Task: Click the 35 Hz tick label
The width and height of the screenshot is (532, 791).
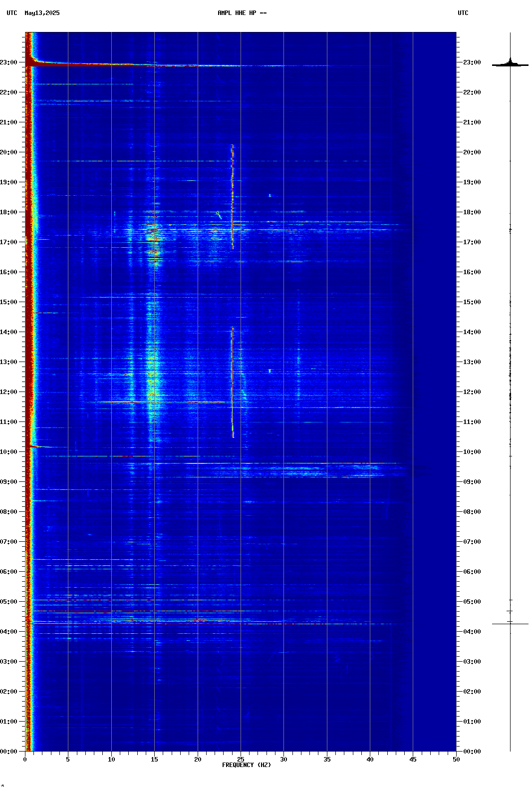Action: pyautogui.click(x=327, y=760)
